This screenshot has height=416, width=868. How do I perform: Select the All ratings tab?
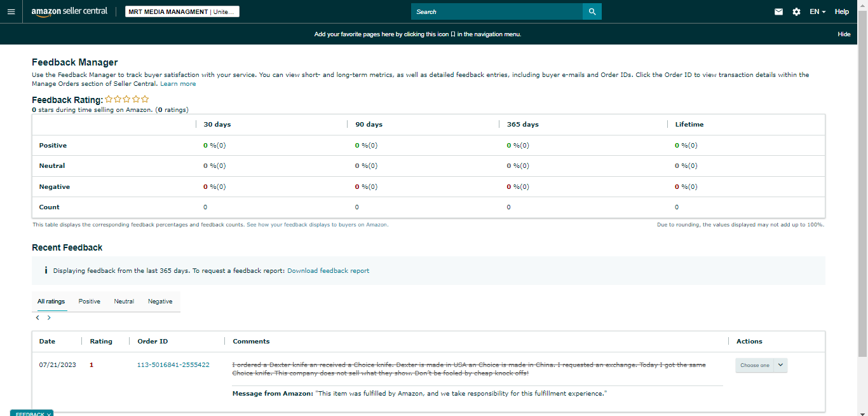(x=51, y=302)
